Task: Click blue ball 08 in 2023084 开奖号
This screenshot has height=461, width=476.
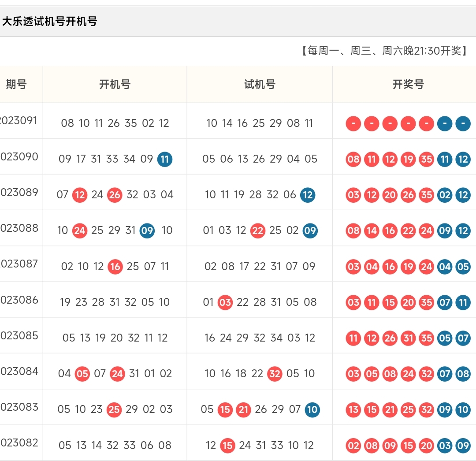Action: click(463, 374)
